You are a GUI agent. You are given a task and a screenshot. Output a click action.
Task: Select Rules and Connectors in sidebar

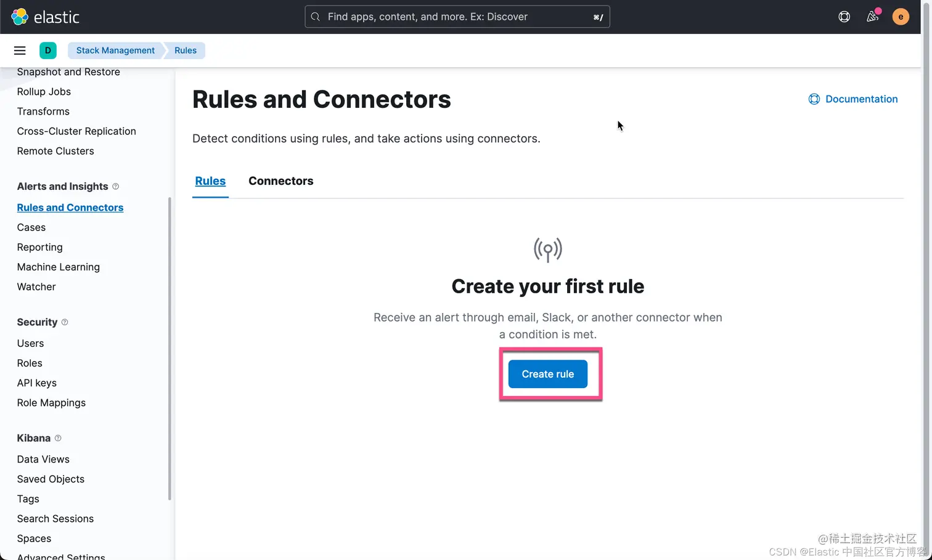click(x=70, y=208)
